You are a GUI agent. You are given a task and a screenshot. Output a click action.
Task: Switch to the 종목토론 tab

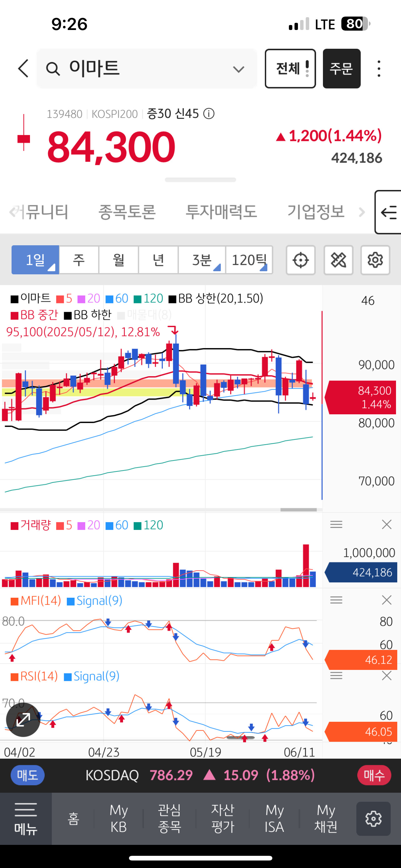click(x=127, y=212)
